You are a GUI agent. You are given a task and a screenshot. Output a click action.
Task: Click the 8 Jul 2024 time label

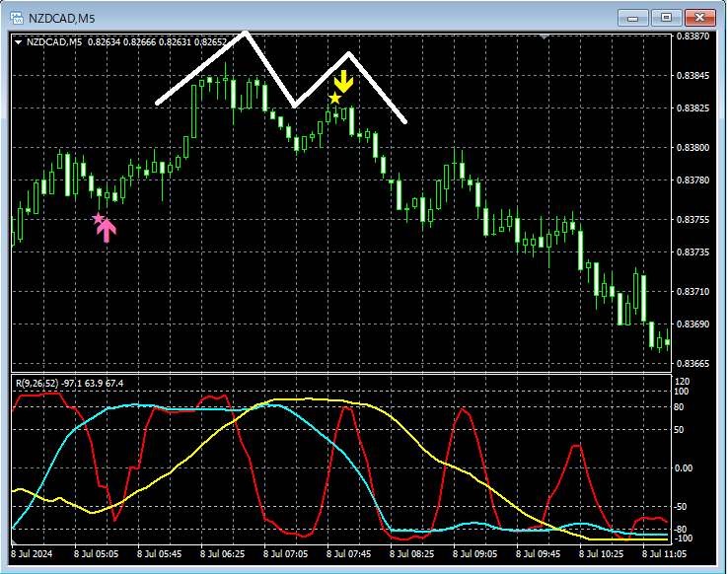tap(32, 554)
